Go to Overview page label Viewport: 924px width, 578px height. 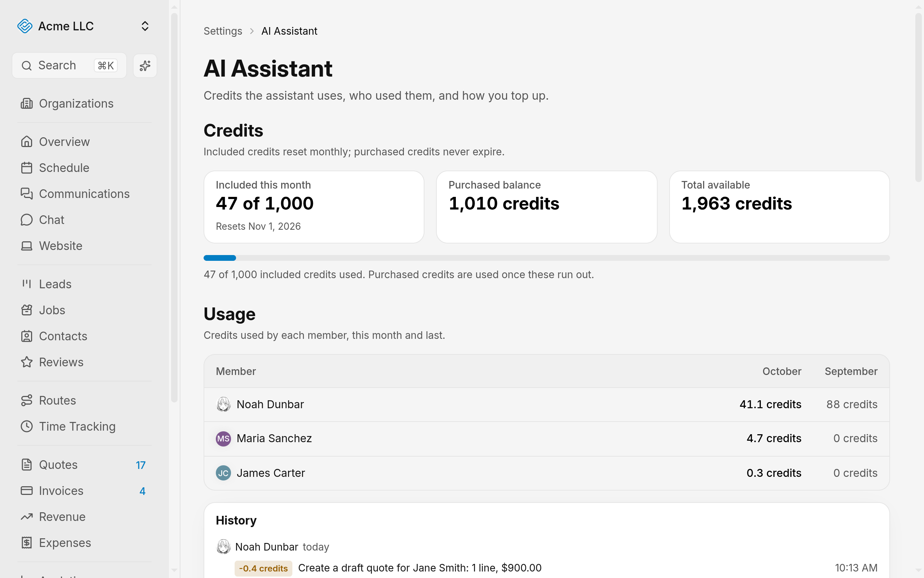click(64, 142)
